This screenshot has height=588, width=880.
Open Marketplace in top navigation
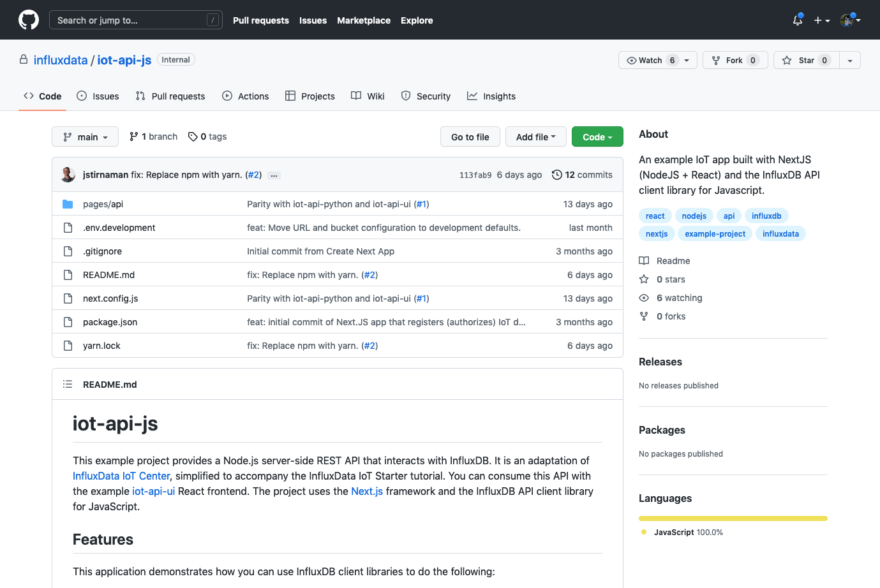pyautogui.click(x=364, y=20)
